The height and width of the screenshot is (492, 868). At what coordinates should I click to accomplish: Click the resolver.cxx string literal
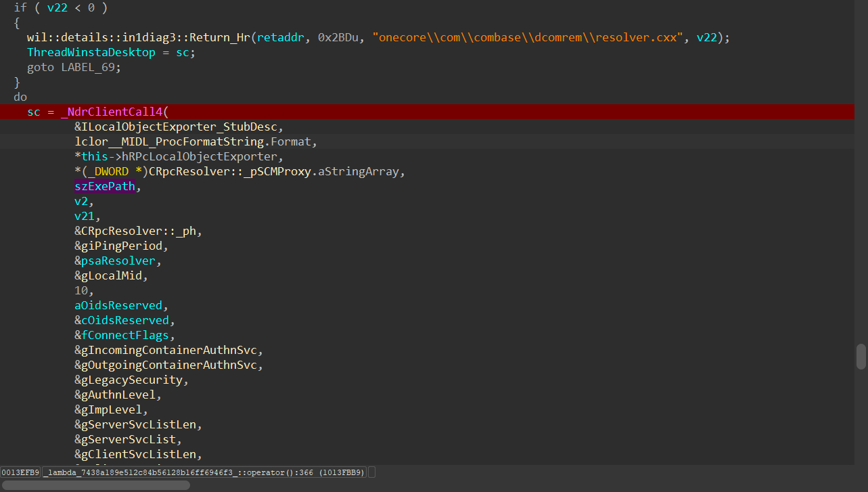coord(528,38)
